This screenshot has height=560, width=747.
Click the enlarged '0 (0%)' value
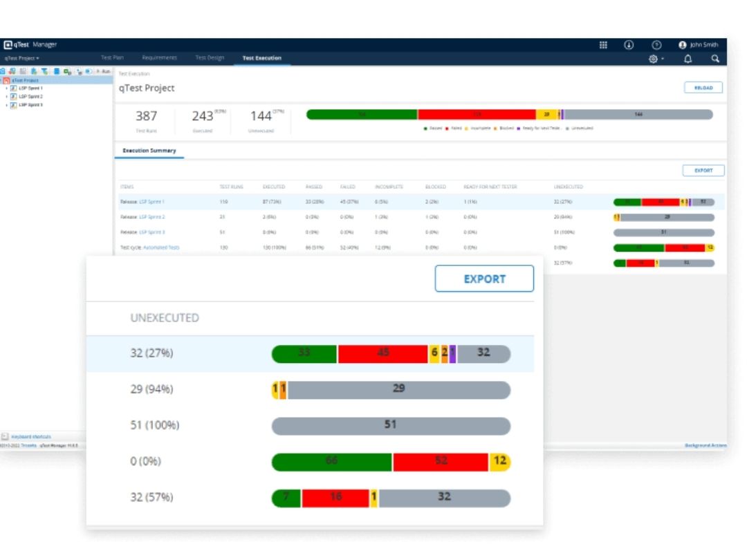[x=145, y=461]
